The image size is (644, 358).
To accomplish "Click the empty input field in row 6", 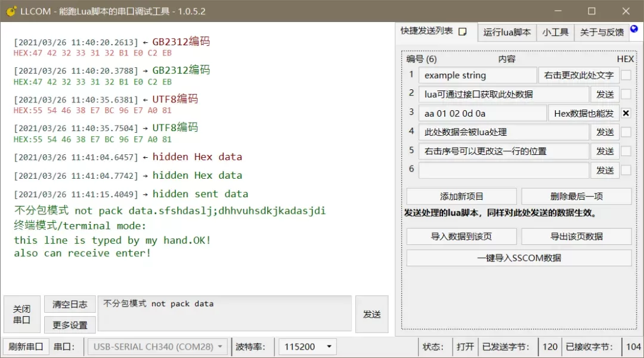I will coord(504,170).
